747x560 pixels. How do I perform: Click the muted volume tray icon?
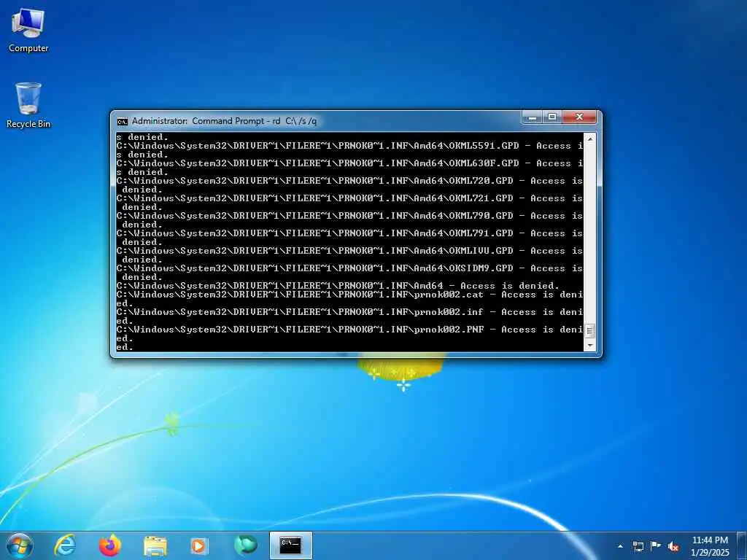[x=673, y=546]
